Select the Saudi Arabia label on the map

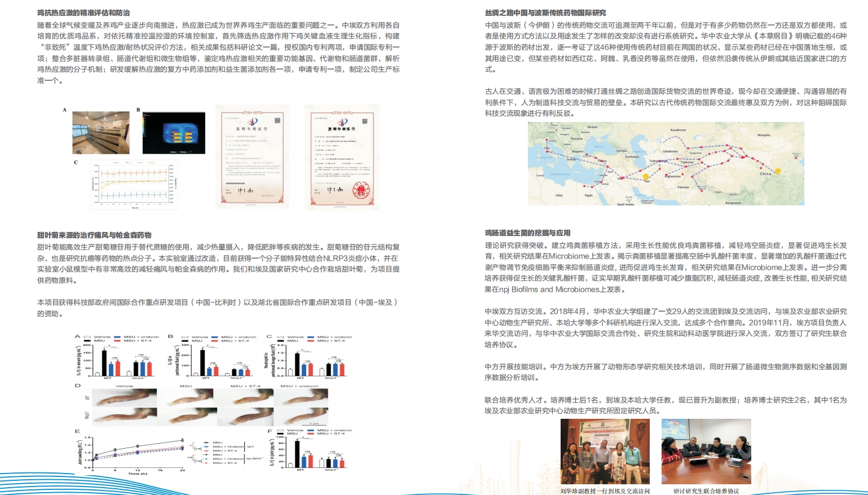click(x=625, y=203)
